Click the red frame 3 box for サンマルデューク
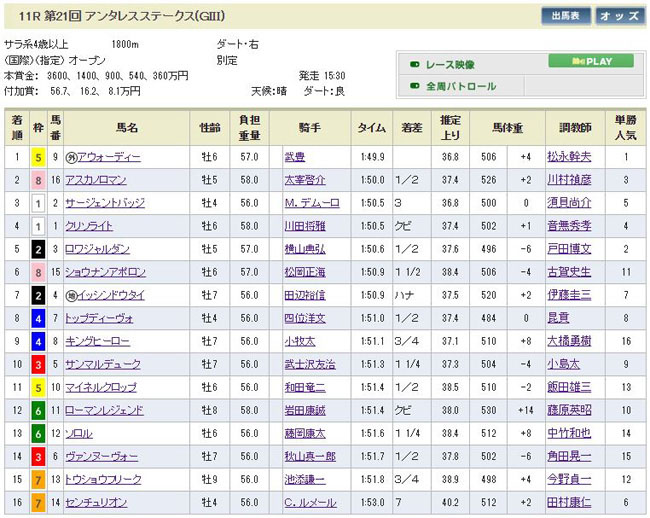650x518 pixels. (38, 364)
